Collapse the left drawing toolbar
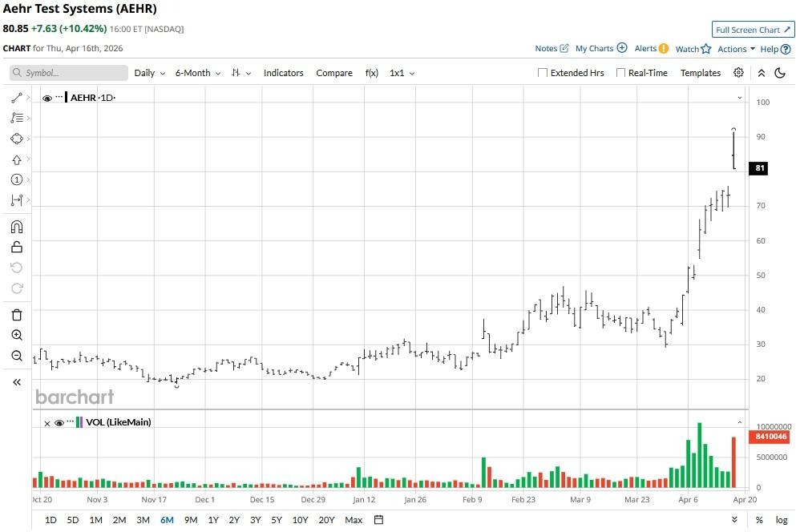The width and height of the screenshot is (796, 532). click(x=17, y=382)
